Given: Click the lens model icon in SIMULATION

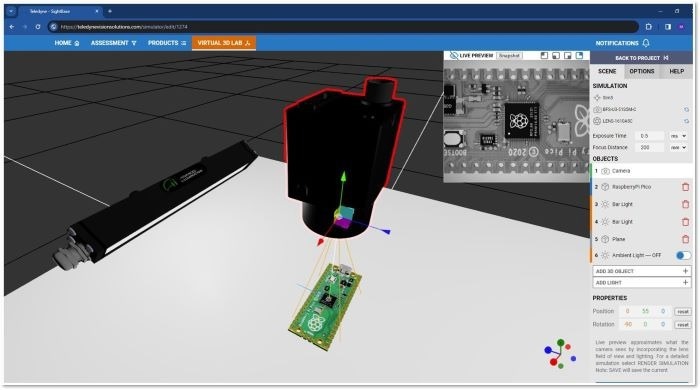Looking at the screenshot, I should (597, 121).
